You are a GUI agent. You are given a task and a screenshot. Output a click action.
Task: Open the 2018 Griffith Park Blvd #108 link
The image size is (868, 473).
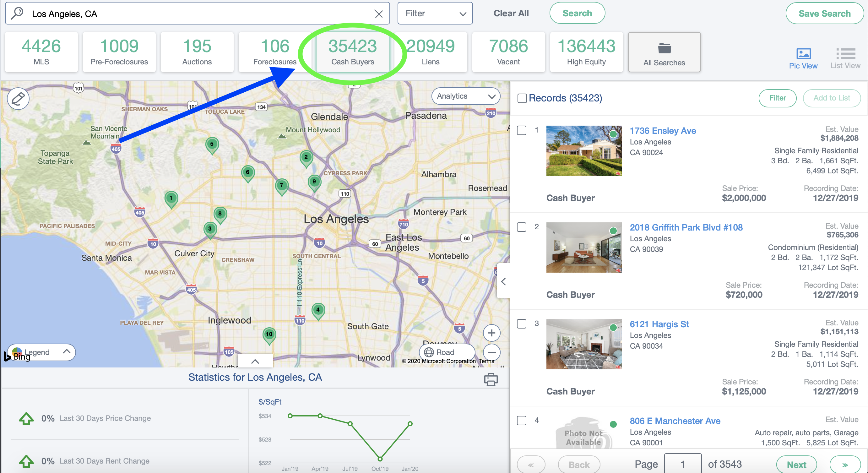686,227
